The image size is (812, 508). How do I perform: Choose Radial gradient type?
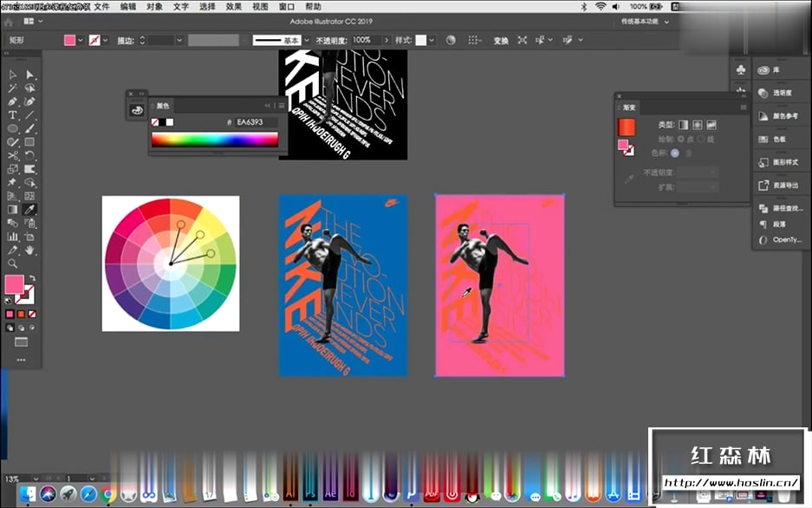[698, 125]
